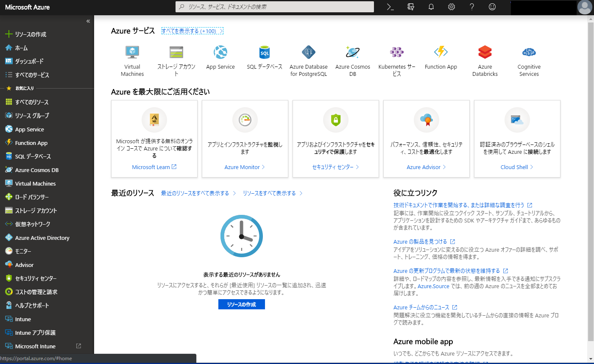Open Virtual Machines service tile
The image size is (594, 364).
coord(132,61)
